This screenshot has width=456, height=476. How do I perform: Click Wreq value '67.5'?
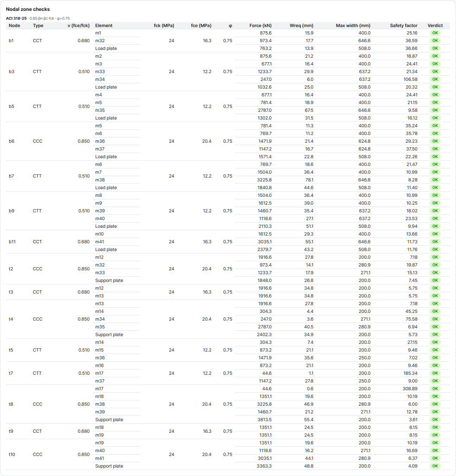(x=309, y=110)
